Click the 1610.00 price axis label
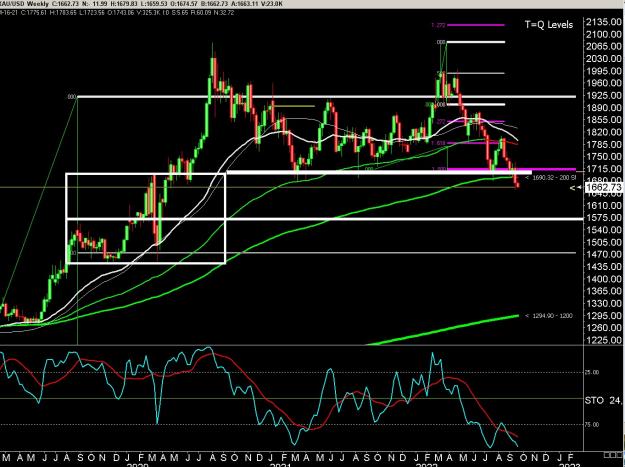The image size is (625, 467). pos(604,206)
